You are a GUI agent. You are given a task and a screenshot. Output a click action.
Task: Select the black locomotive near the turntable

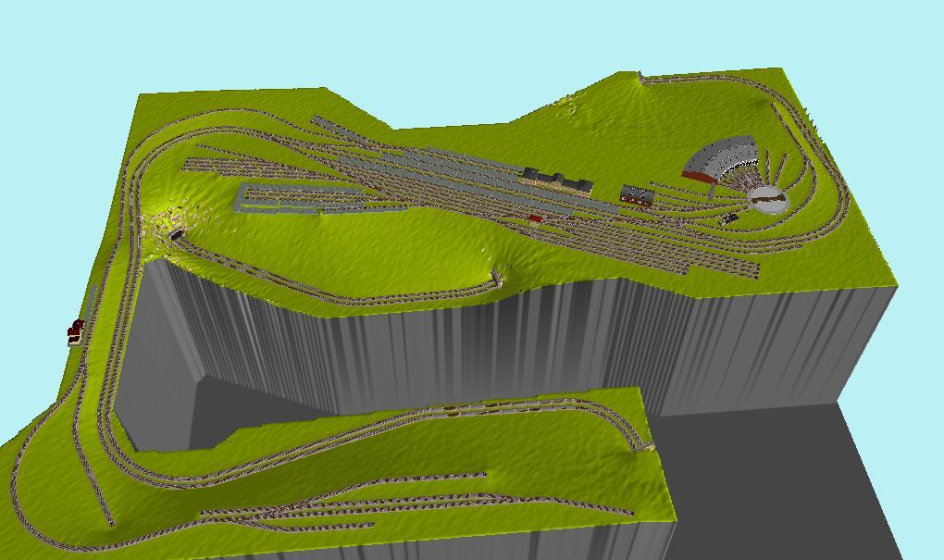[729, 219]
